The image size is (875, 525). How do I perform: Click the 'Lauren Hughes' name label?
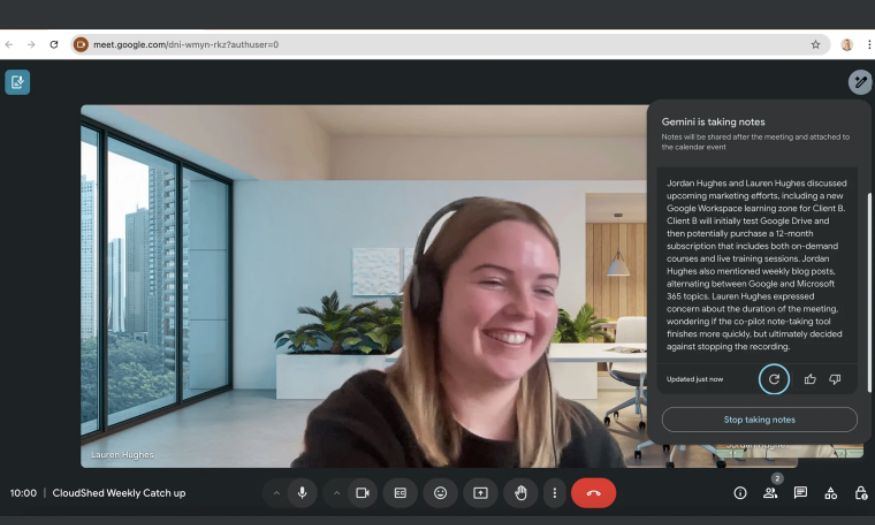122,455
